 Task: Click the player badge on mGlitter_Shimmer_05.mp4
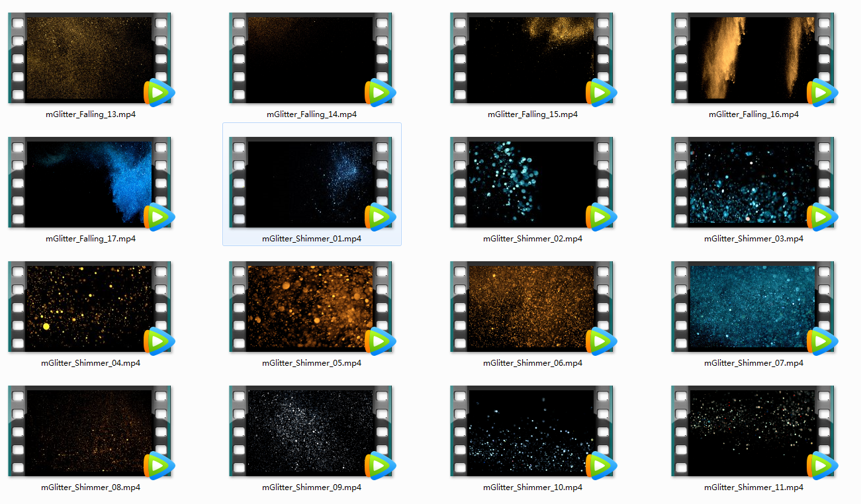click(380, 341)
